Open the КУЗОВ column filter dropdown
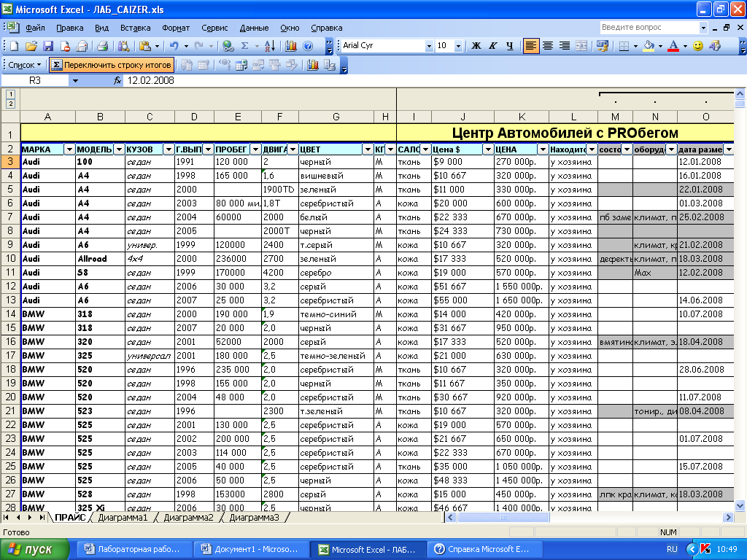 pos(169,149)
